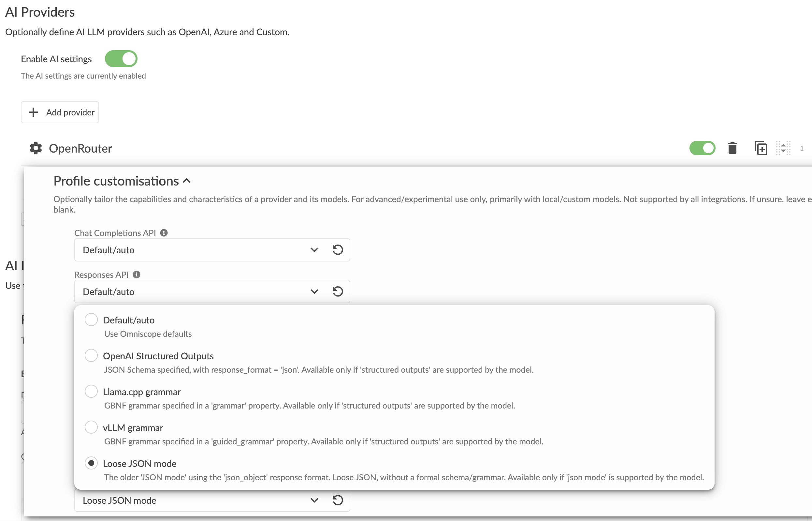
Task: Click the Add provider button
Action: 60,112
